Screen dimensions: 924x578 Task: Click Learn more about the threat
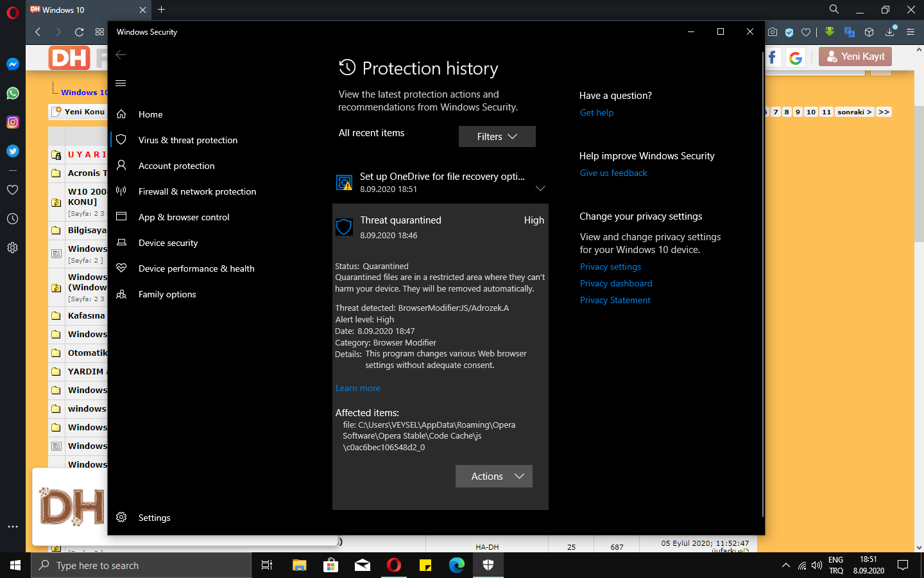[x=358, y=388]
